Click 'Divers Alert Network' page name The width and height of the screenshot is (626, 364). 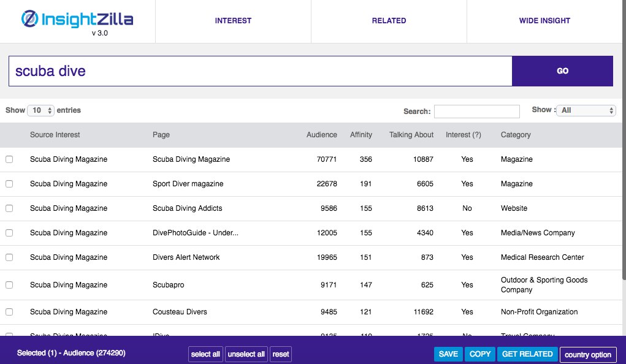click(186, 257)
